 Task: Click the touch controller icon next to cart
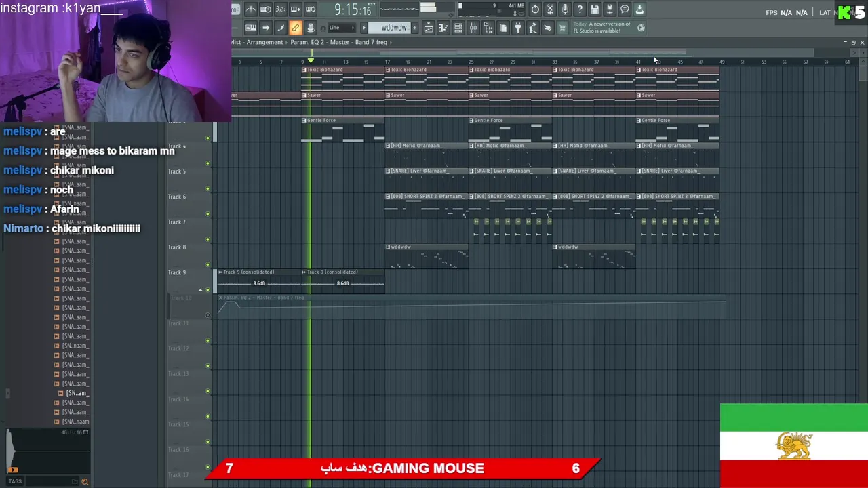[547, 28]
